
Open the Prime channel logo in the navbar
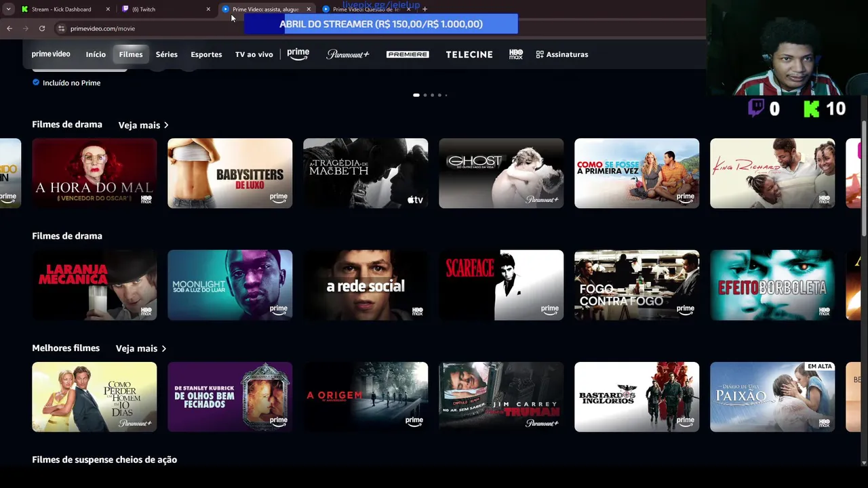298,54
